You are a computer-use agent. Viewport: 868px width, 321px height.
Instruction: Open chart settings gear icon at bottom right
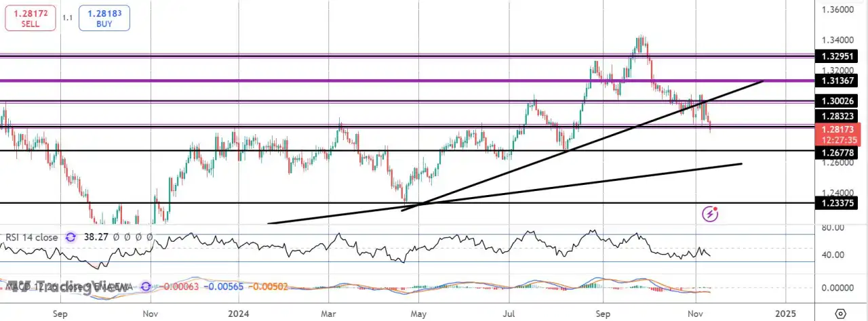coord(841,314)
